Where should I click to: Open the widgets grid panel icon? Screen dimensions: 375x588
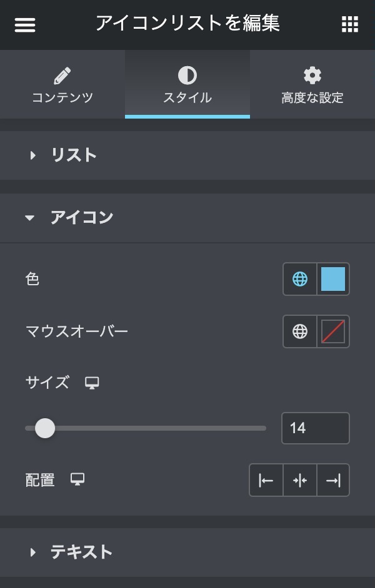[350, 24]
